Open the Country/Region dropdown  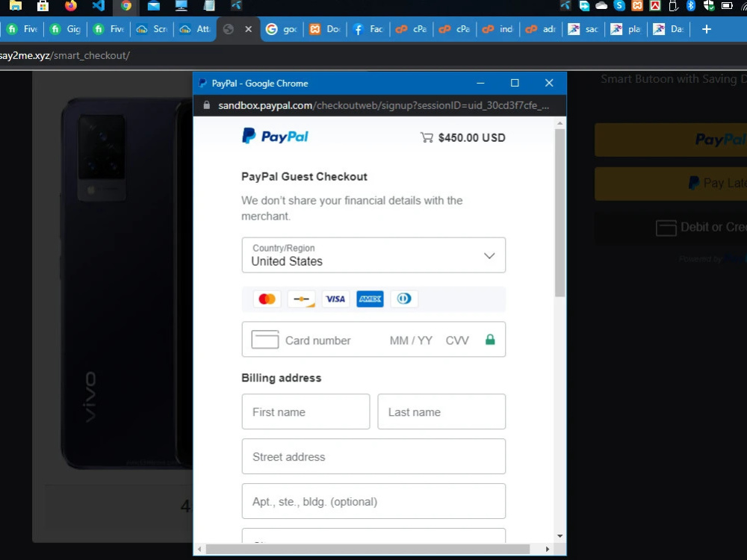pyautogui.click(x=373, y=255)
